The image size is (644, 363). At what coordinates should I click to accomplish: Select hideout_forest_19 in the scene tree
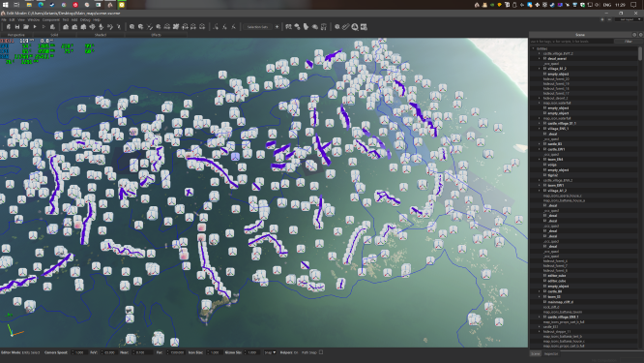556,84
